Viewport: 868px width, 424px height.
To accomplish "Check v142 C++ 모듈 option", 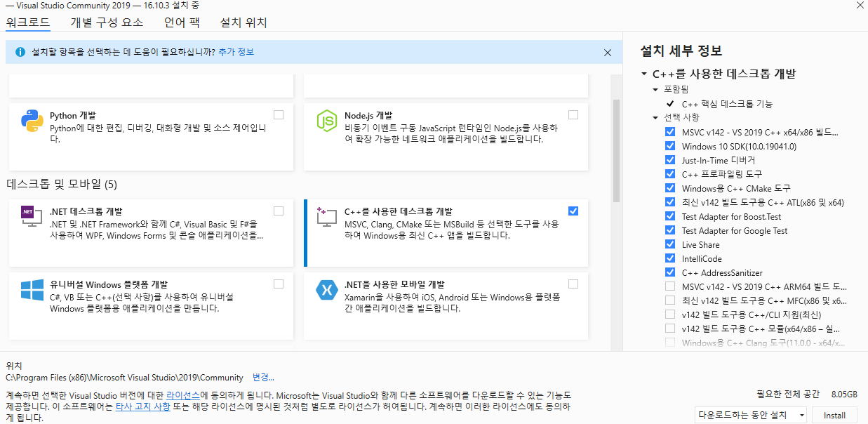I will pyautogui.click(x=670, y=329).
